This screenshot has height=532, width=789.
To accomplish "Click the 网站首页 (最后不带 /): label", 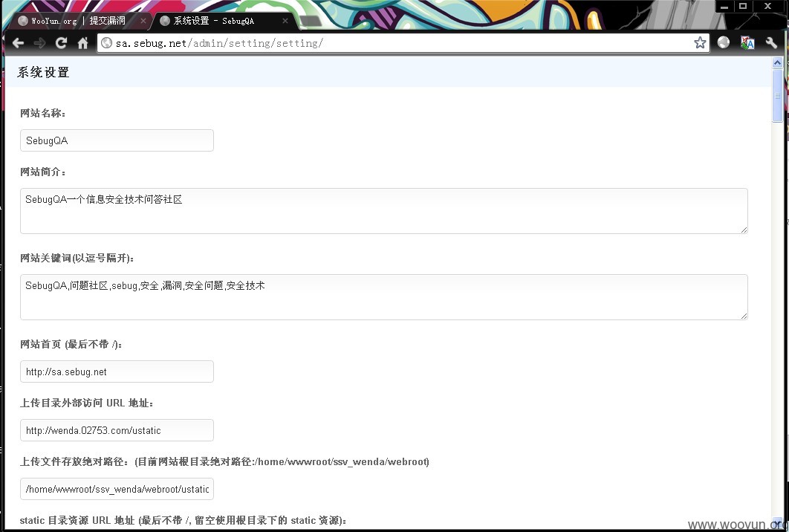I will (71, 344).
